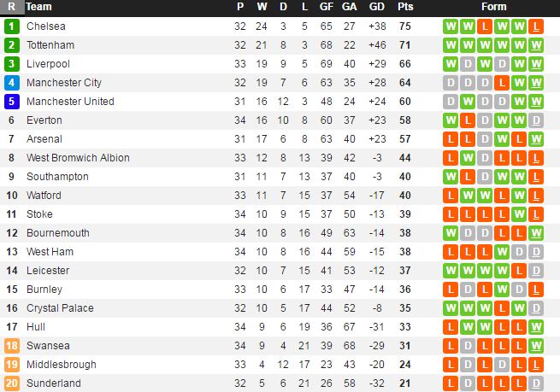Sort table by GD column header
The height and width of the screenshot is (392, 560).
coord(376,7)
